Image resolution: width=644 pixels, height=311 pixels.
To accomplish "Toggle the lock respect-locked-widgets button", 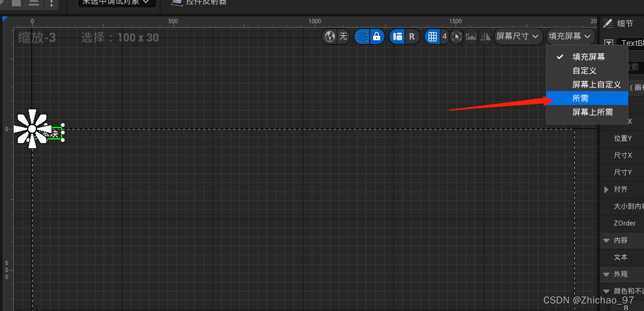I will 376,36.
